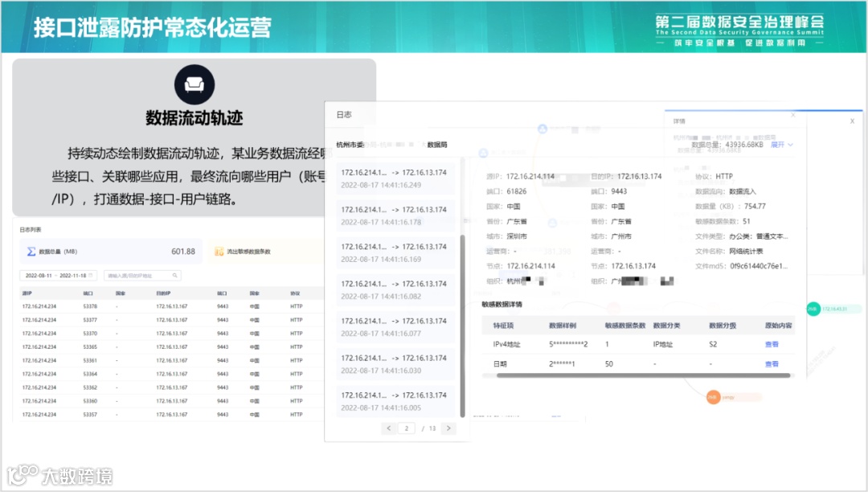View original content of the 日期 row
The height and width of the screenshot is (492, 868).
click(771, 364)
